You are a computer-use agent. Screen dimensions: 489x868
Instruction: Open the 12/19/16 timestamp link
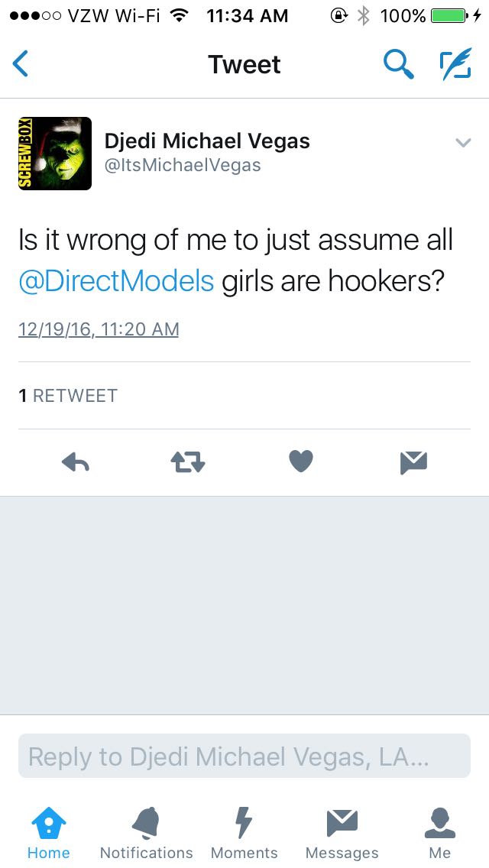pyautogui.click(x=99, y=329)
